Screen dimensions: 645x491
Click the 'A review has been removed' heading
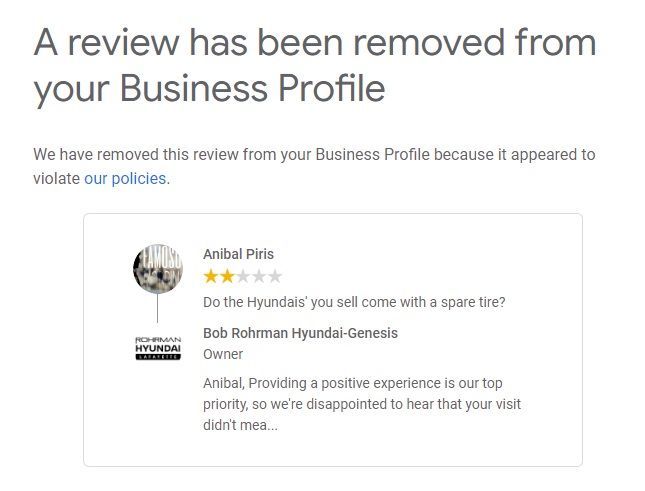point(315,43)
